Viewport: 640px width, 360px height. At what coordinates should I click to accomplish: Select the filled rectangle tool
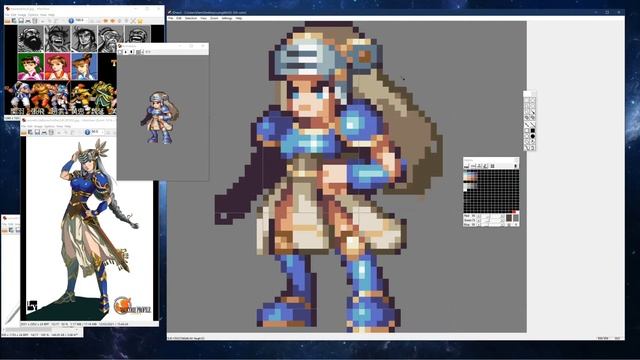[x=533, y=131]
